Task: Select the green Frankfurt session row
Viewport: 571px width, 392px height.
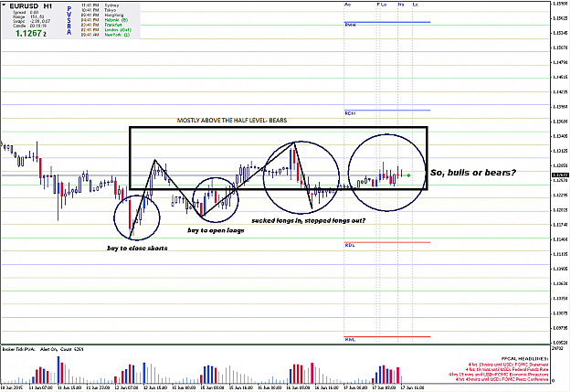Action: tap(101, 25)
